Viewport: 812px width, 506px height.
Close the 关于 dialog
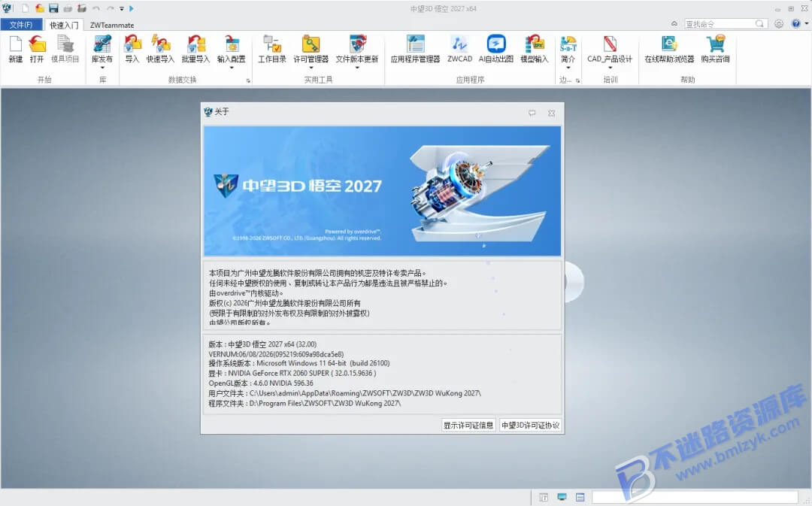point(552,113)
